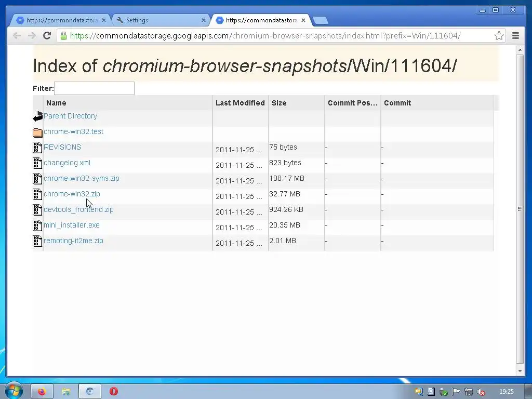Close the active commondatastorage tab

(303, 20)
